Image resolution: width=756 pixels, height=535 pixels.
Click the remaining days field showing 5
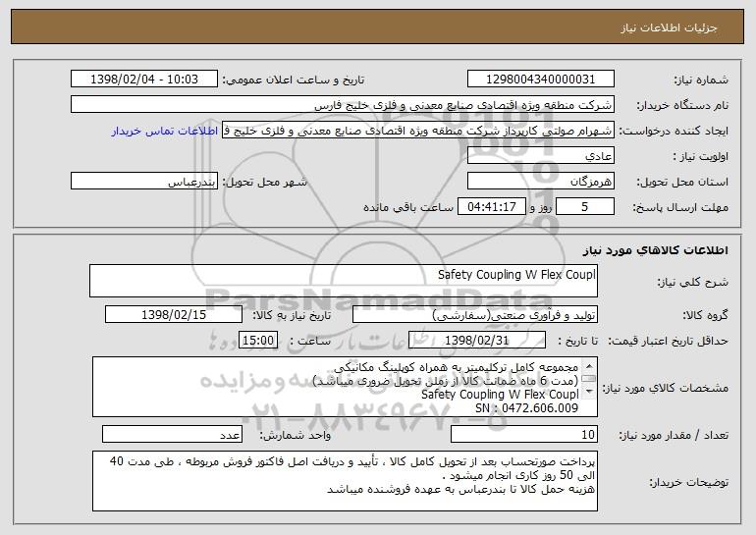[x=585, y=207]
